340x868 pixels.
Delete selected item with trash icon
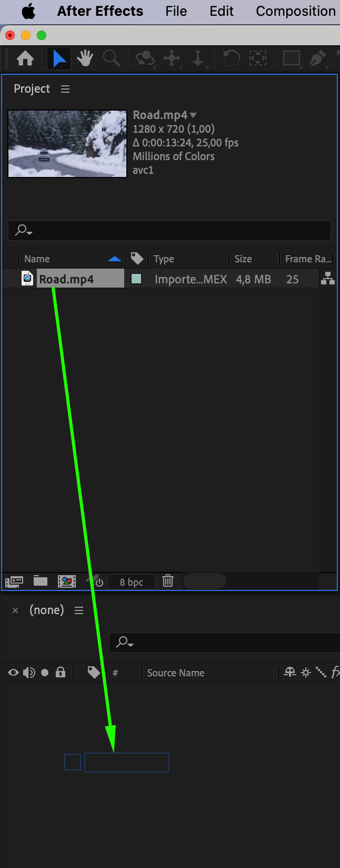[x=168, y=581]
